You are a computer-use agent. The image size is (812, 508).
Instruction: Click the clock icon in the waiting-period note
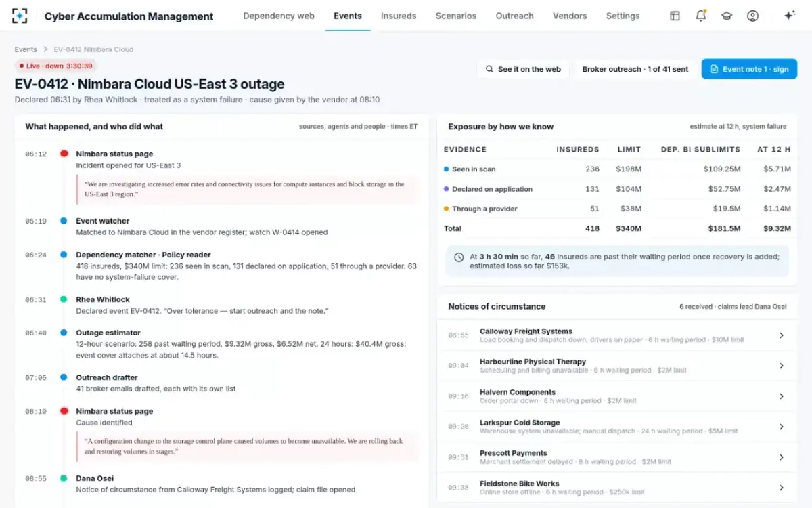458,257
